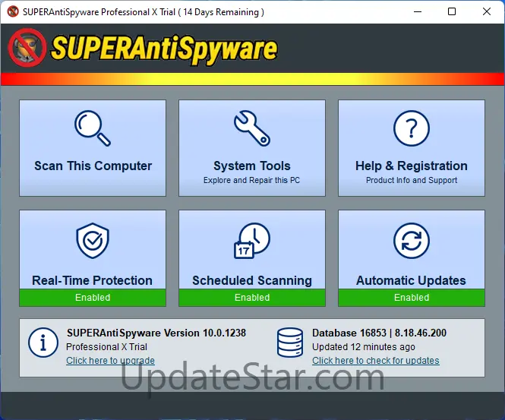The image size is (505, 420).
Task: Open Scheduled Scanning label
Action: click(252, 280)
